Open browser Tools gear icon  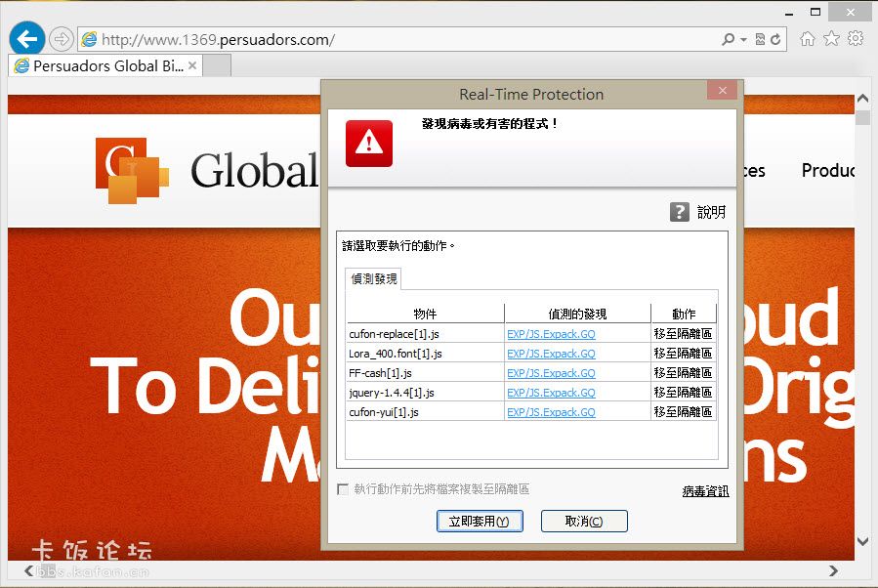856,39
